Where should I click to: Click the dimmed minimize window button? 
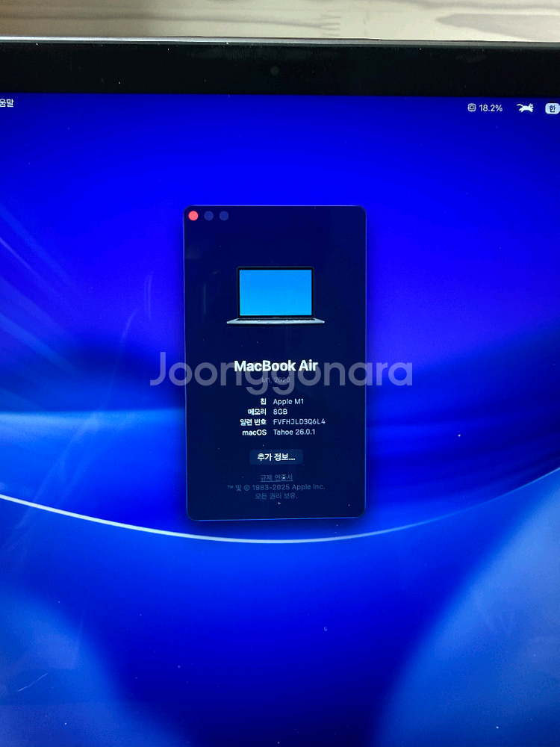(x=209, y=216)
